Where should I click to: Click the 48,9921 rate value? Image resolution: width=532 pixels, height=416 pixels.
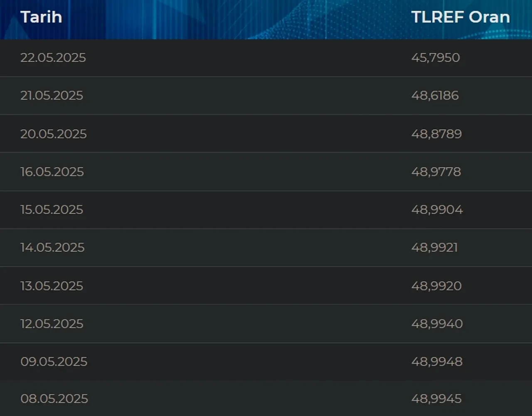click(434, 248)
